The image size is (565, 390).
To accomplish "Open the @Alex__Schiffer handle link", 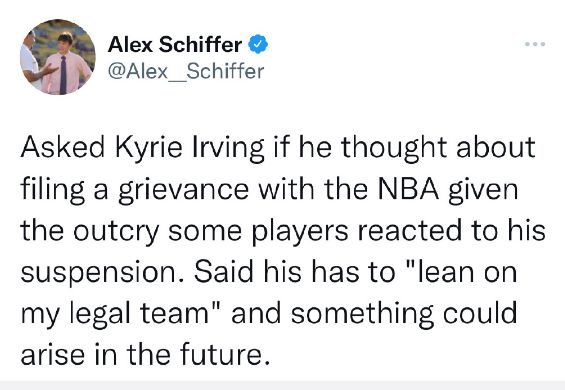I will coord(186,71).
